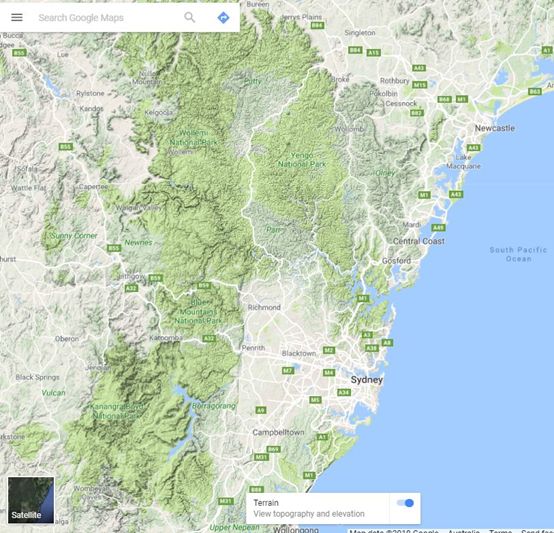This screenshot has height=533, width=554.
Task: Click the Kanangra-Boyd National Park label
Action: [x=116, y=411]
